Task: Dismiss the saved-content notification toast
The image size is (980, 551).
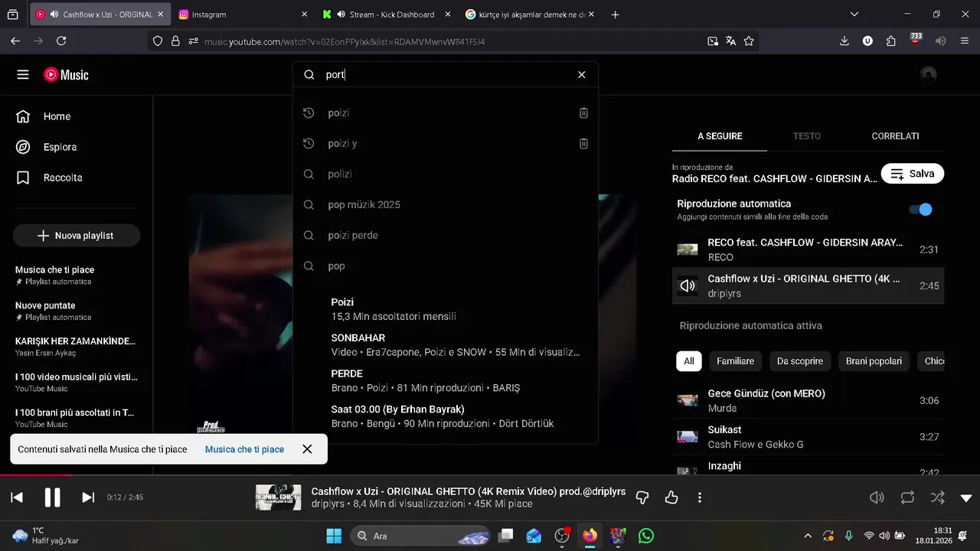Action: [x=307, y=449]
